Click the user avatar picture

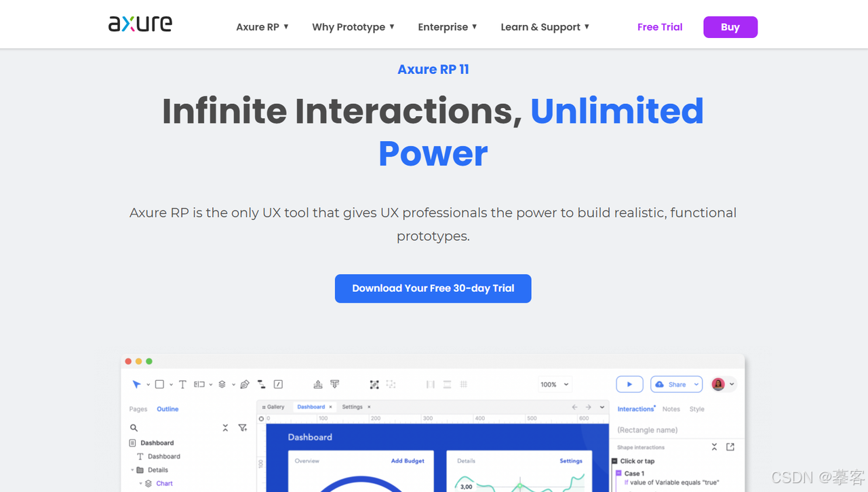718,384
